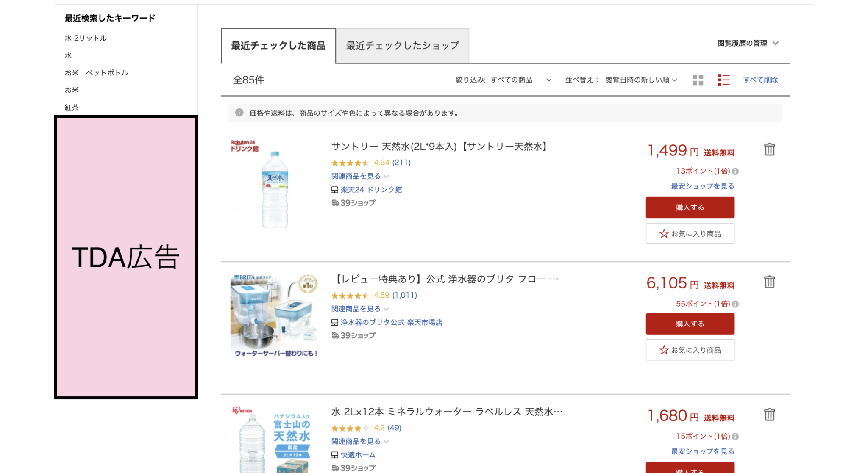
Task: Delete the ブリタ 浄水器 item via trash icon
Action: click(770, 282)
